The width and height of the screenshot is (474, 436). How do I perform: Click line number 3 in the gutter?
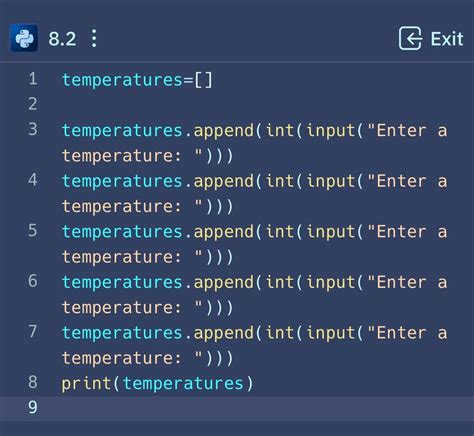point(33,129)
